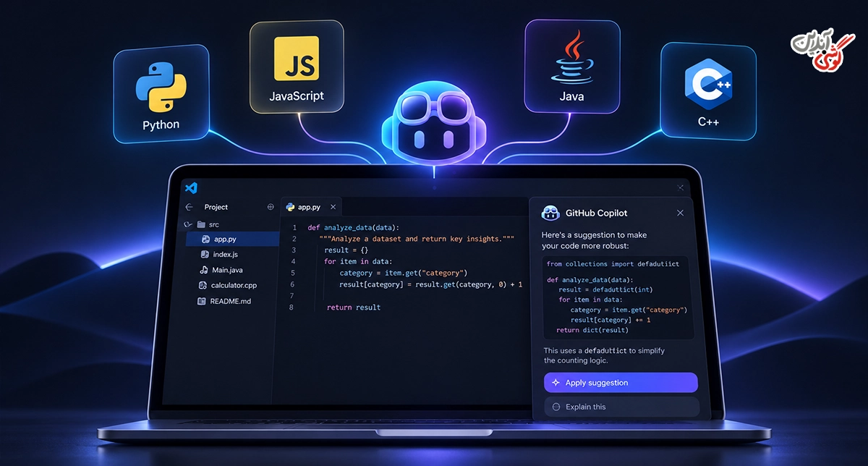Click the JavaScript language card
868x466 pixels.
[297, 67]
